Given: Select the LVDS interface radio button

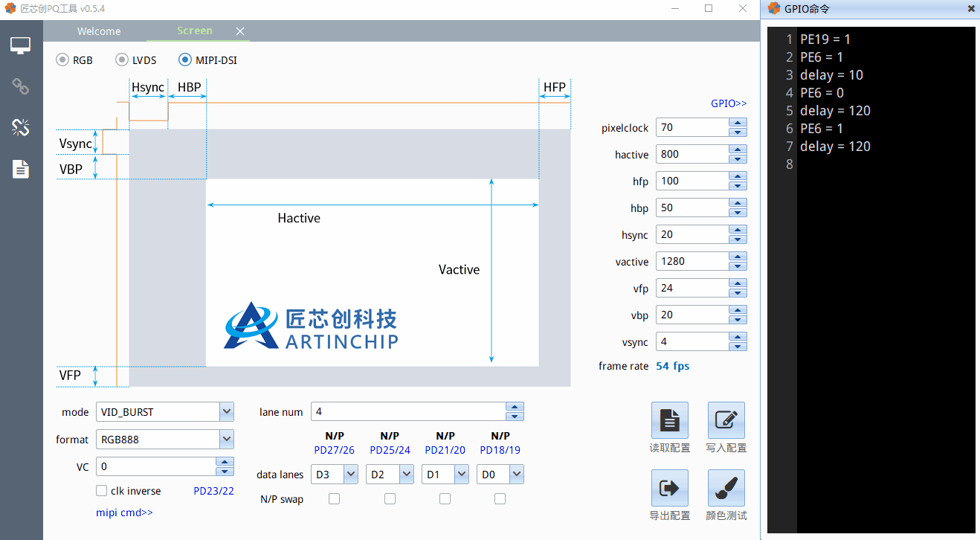Looking at the screenshot, I should click(x=122, y=60).
